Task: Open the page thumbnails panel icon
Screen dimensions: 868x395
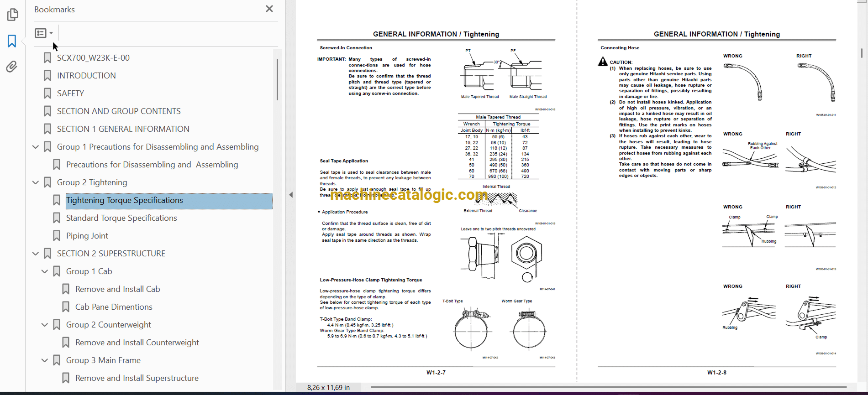Action: 12,15
